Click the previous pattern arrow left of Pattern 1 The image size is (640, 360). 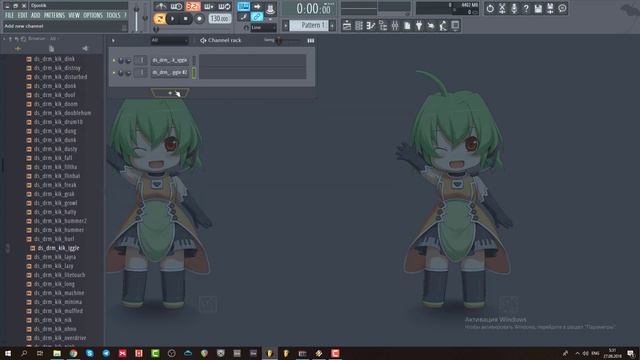tap(286, 26)
